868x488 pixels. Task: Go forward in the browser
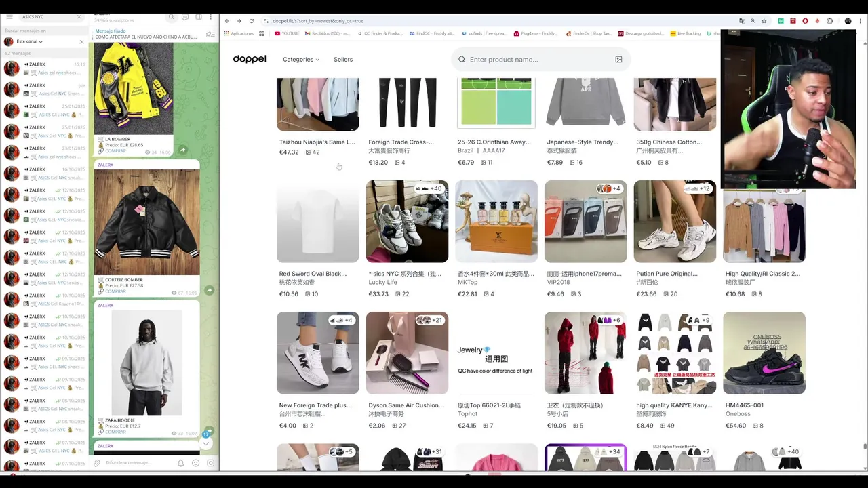tap(239, 21)
